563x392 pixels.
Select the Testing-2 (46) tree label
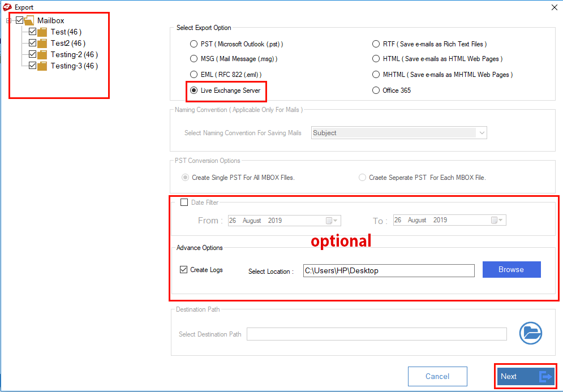coord(74,54)
